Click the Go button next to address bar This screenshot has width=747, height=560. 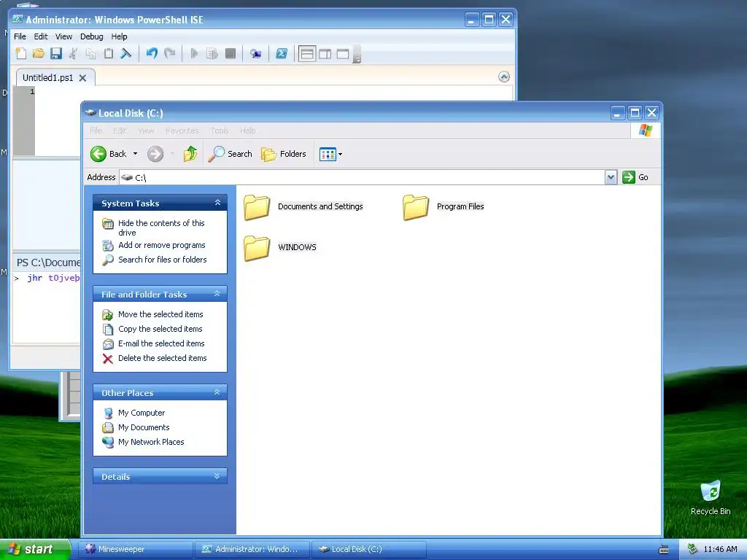(635, 177)
